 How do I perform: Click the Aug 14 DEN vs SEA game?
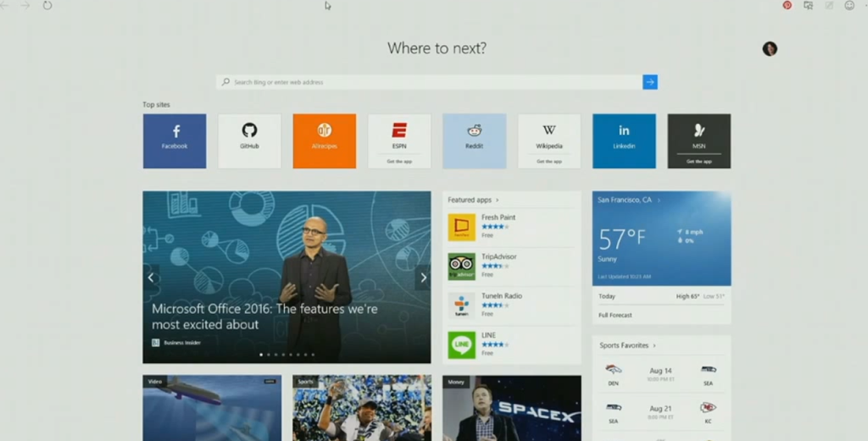point(661,375)
